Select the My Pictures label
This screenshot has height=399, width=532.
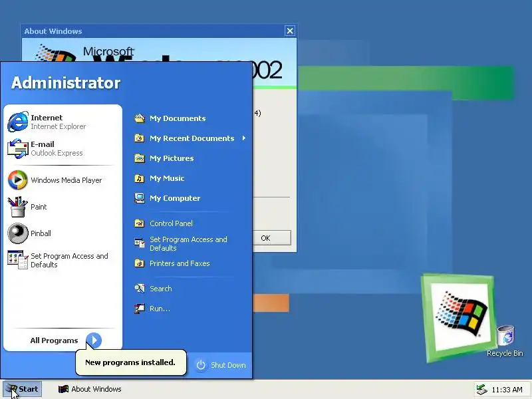point(172,158)
